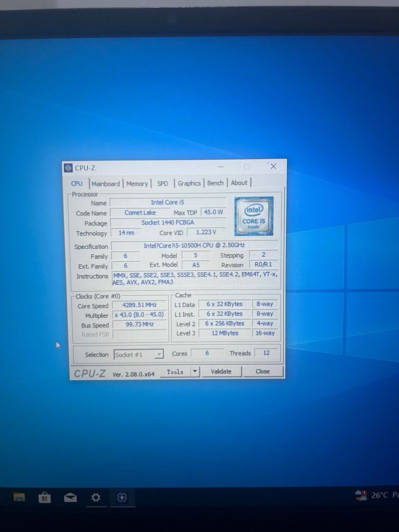Open the Mail app taskbar icon

tap(70, 498)
